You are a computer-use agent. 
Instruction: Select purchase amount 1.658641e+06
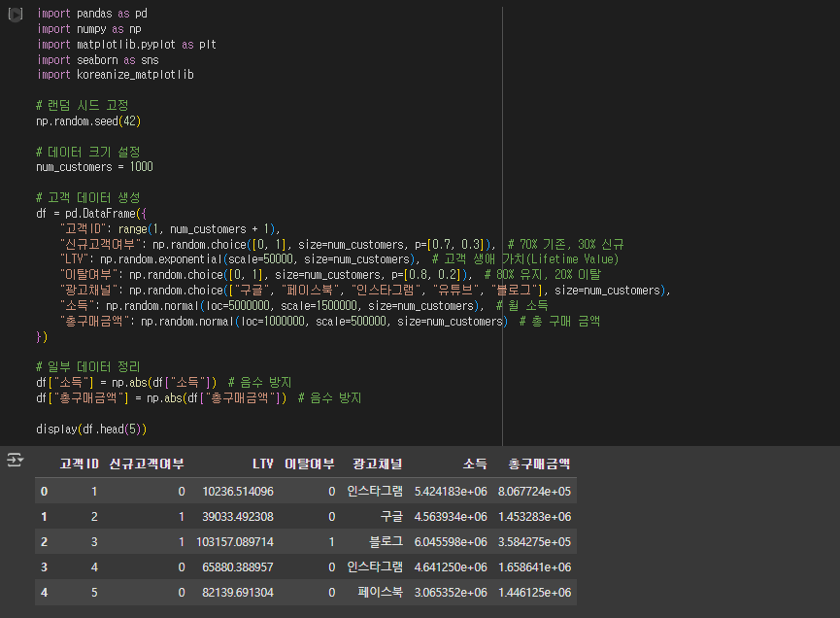pyautogui.click(x=535, y=566)
